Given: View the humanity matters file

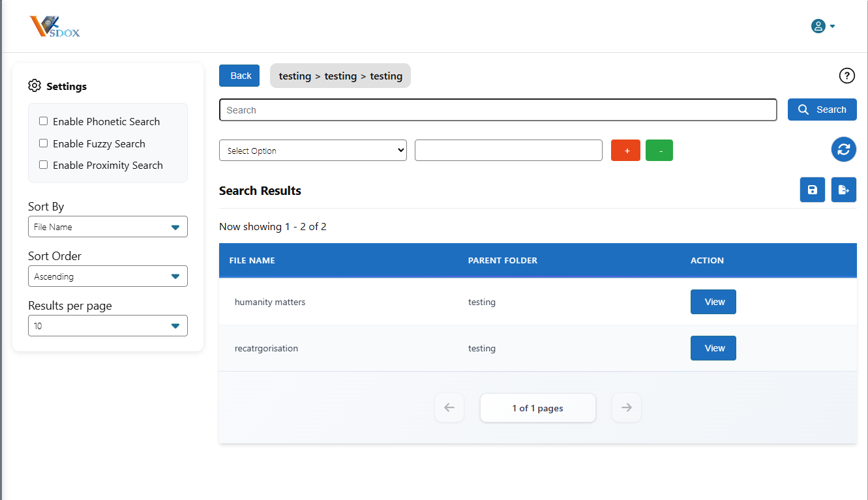Looking at the screenshot, I should pos(713,302).
